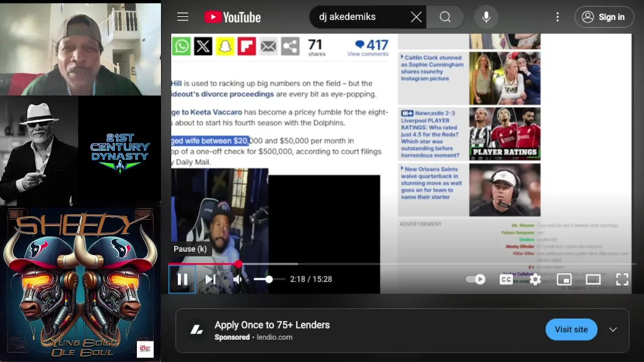644x362 pixels.
Task: Expand the sponsored ad chevron
Action: pyautogui.click(x=613, y=329)
